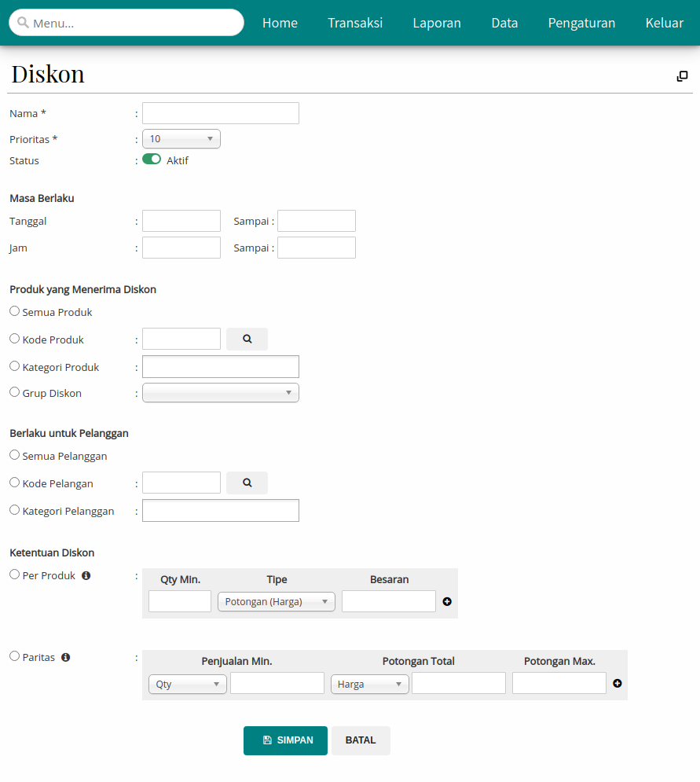Click the info icon beside Paritas
The image size is (700, 782).
point(65,657)
